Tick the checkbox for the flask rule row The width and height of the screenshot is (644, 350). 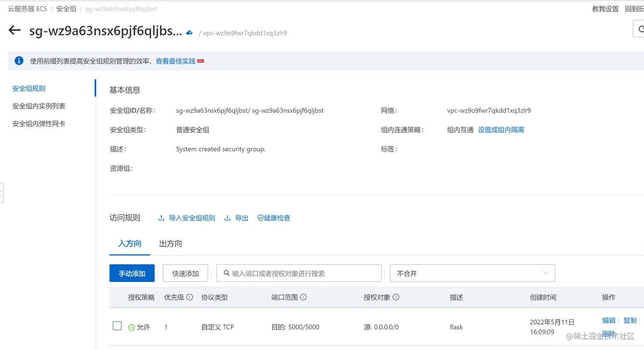click(x=117, y=326)
